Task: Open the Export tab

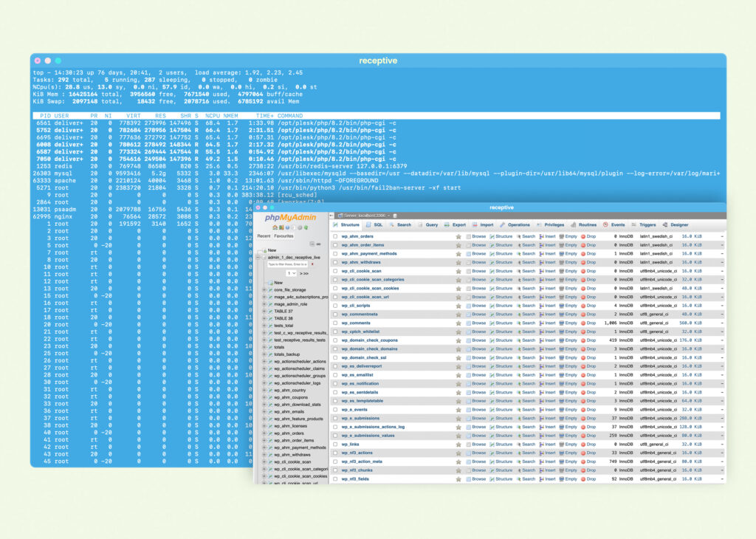Action: point(455,225)
